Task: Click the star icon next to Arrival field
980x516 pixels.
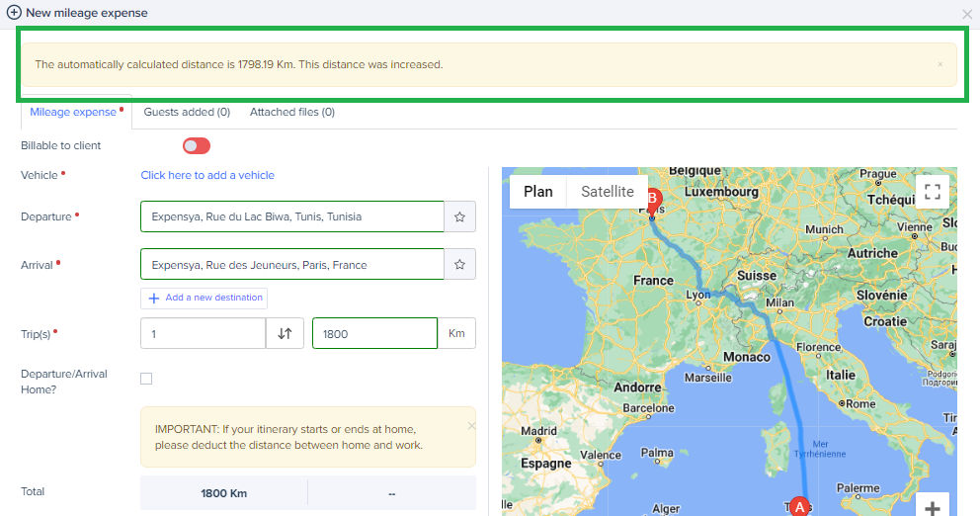Action: (459, 265)
